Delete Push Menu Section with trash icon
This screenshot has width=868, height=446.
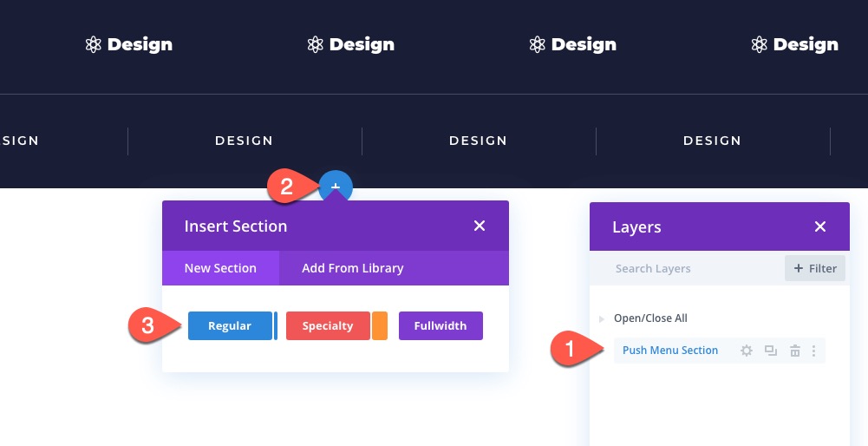coord(795,351)
